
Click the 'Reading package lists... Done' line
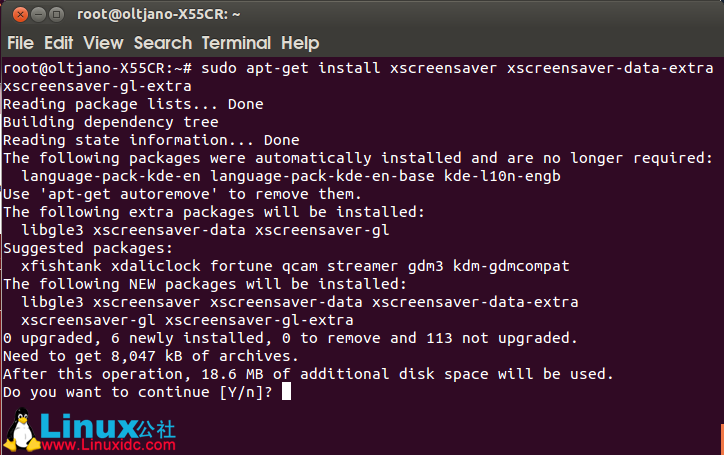(133, 104)
